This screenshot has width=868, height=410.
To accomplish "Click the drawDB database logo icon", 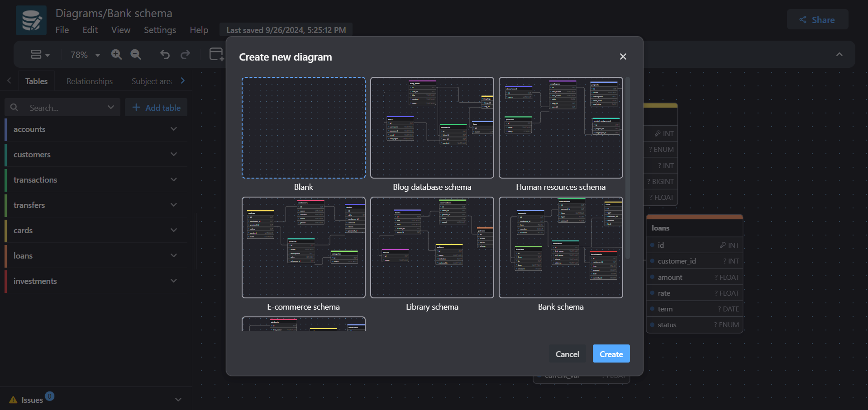I will pos(31,20).
